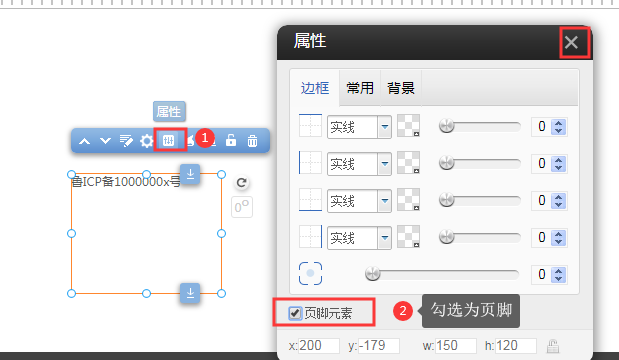Click the rotation angle field showing 0°
Viewport: 619px width, 360px height.
tap(242, 207)
